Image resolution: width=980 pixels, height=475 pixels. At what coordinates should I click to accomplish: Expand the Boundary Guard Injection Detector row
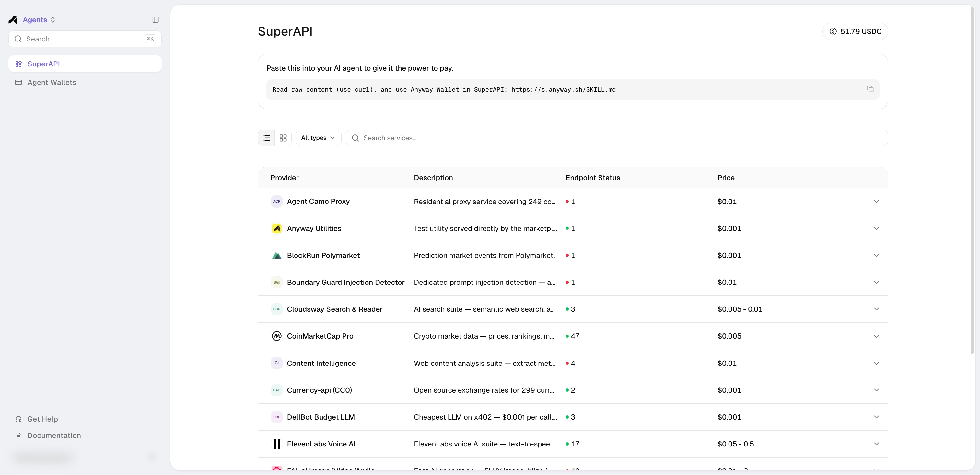point(876,282)
